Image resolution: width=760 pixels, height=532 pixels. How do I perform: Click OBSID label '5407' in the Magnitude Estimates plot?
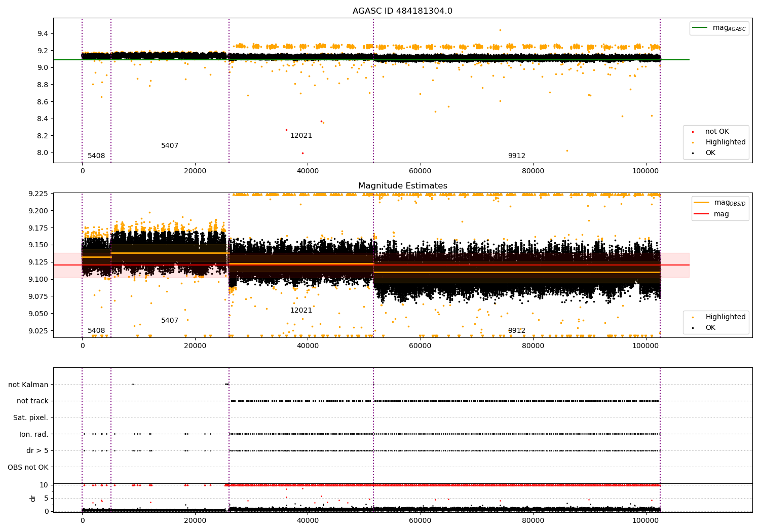tap(170, 320)
